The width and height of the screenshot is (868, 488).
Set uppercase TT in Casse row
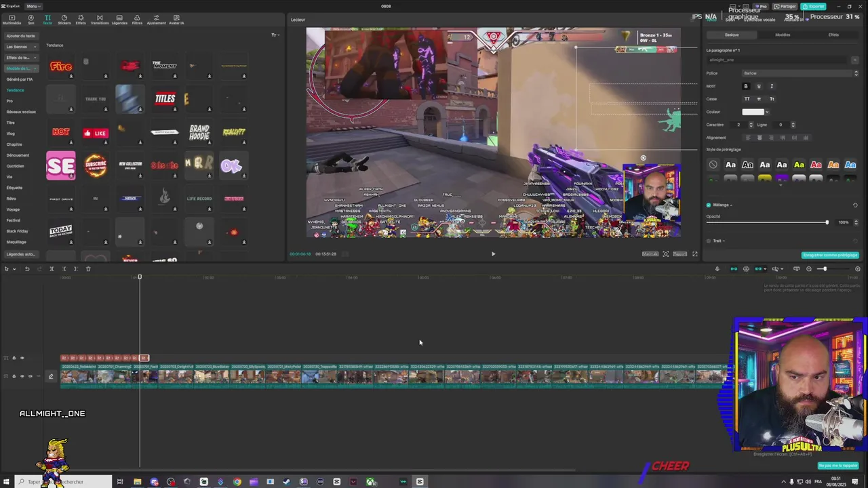point(747,99)
